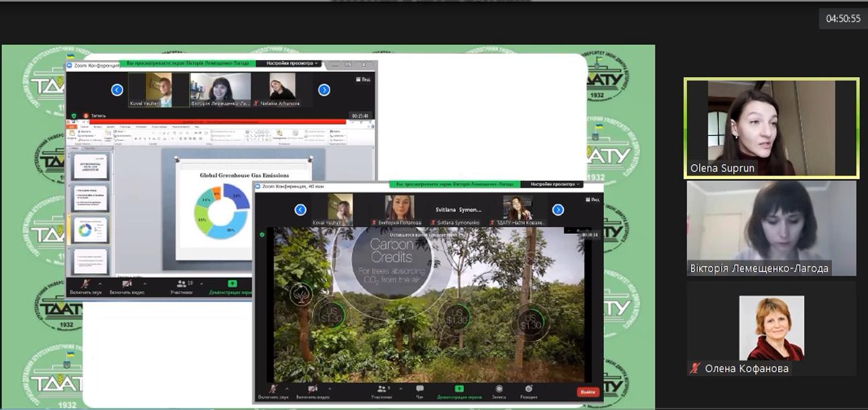868x410 pixels.
Task: Select Olena Suprun video tile
Action: pyautogui.click(x=771, y=129)
